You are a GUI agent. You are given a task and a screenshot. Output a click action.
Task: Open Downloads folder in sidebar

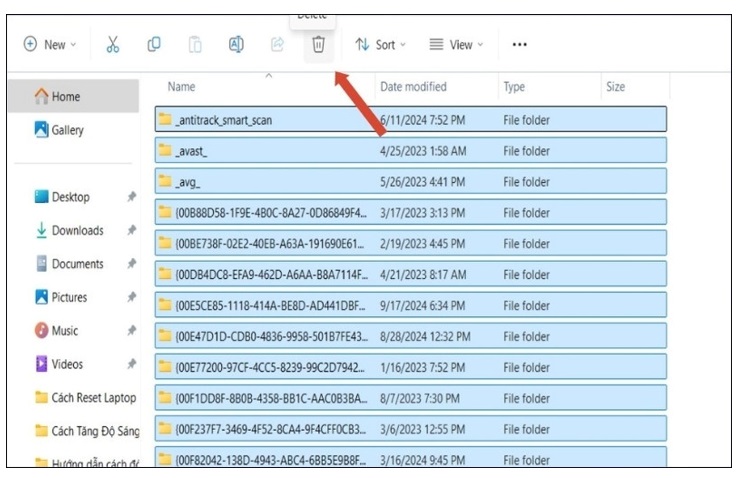coord(77,231)
